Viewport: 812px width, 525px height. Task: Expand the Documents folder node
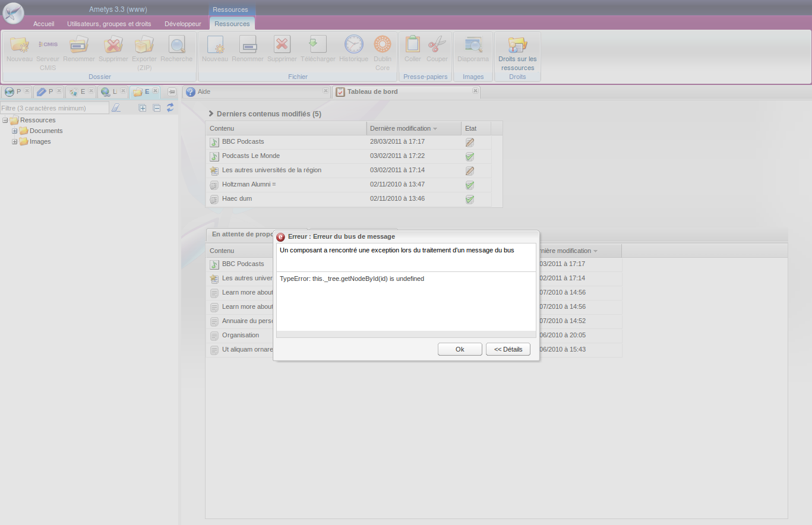click(x=15, y=131)
